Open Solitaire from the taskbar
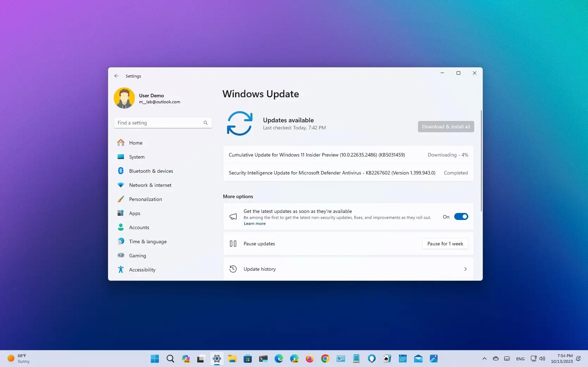 coord(387,359)
